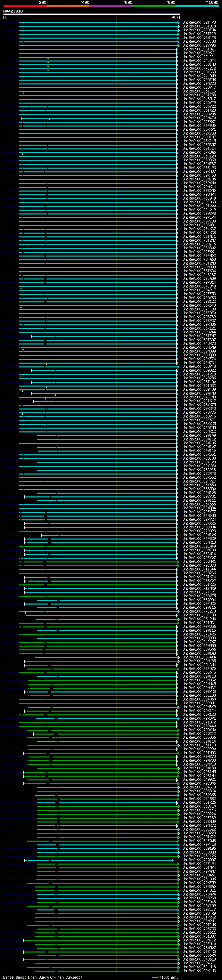Viewport: 222px width, 980px height.
Task: Select the UniRef100_Q9XGG8 label
Action: point(199,72)
